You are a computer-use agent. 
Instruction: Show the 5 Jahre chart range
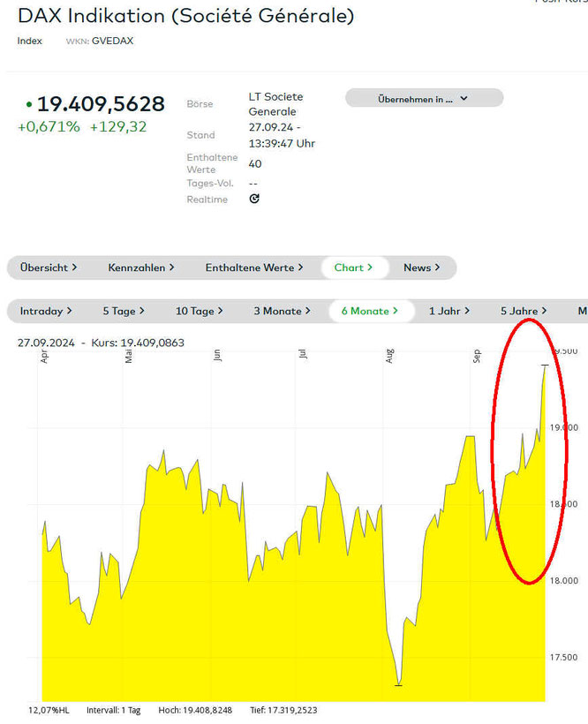(524, 311)
